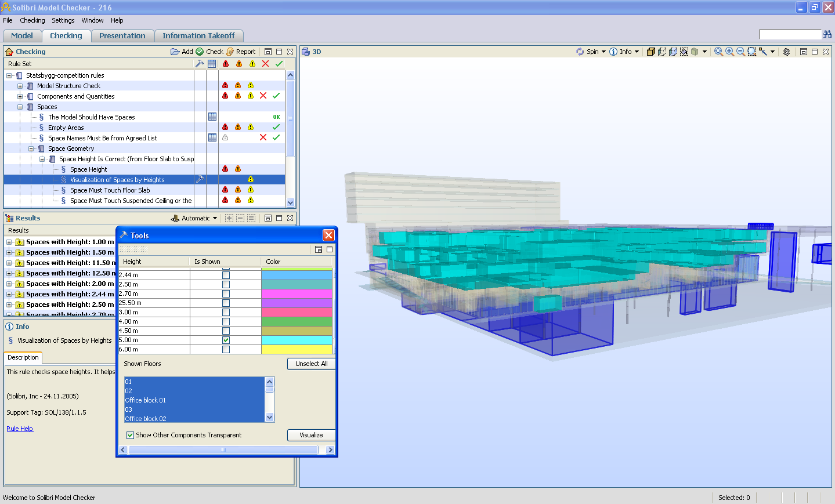Switch to the Model tab
The image size is (835, 504).
(x=22, y=35)
